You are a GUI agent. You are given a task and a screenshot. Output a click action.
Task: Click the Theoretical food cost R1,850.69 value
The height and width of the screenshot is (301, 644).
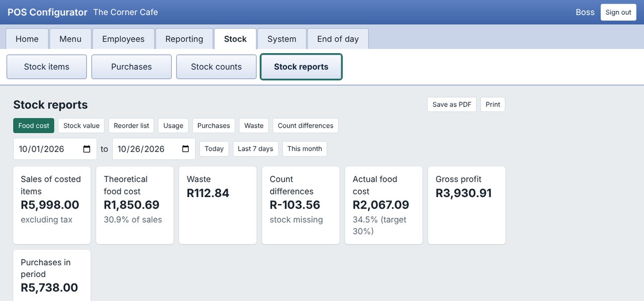pyautogui.click(x=131, y=205)
